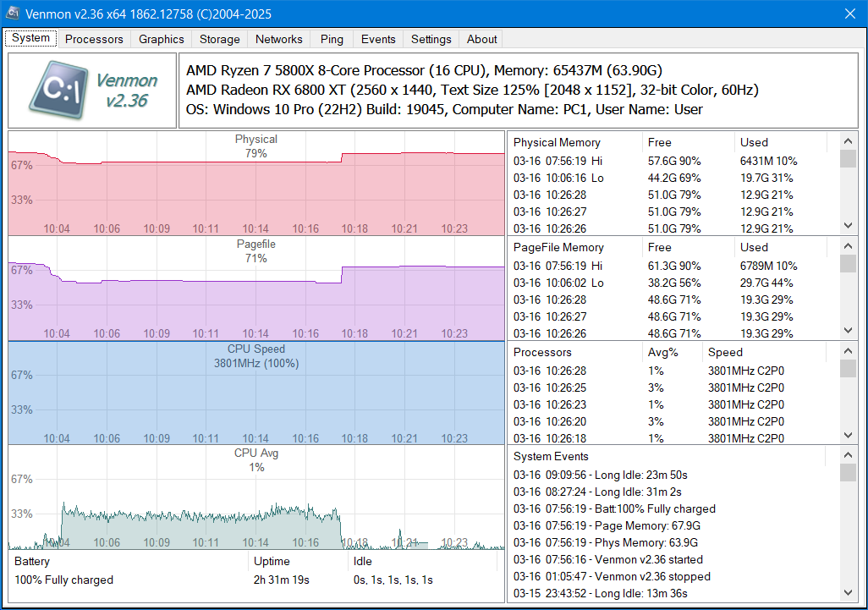Click the down arrow of Processors list scrollbar
The height and width of the screenshot is (610, 868).
point(848,435)
